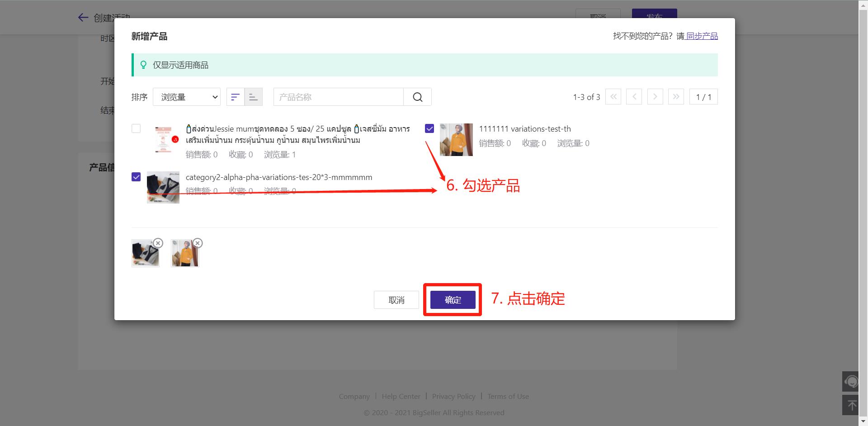This screenshot has width=868, height=426.
Task: Jump to last page of products
Action: (676, 97)
